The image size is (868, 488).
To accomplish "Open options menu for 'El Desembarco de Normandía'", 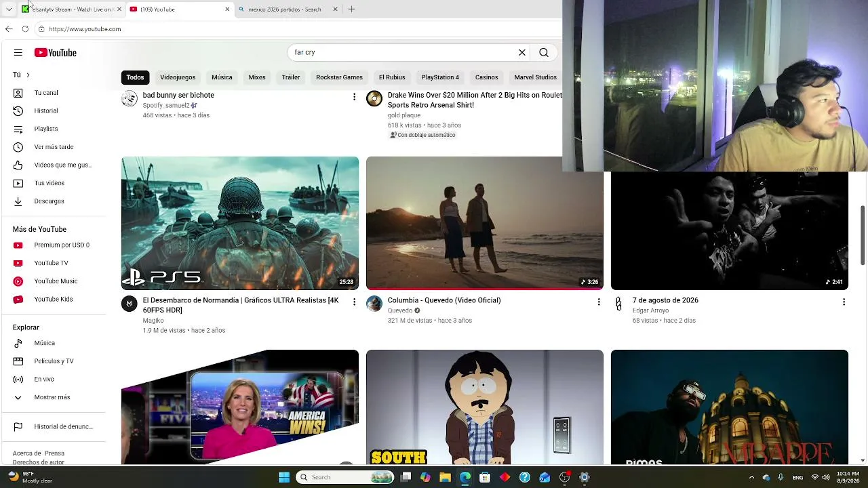I will point(354,302).
